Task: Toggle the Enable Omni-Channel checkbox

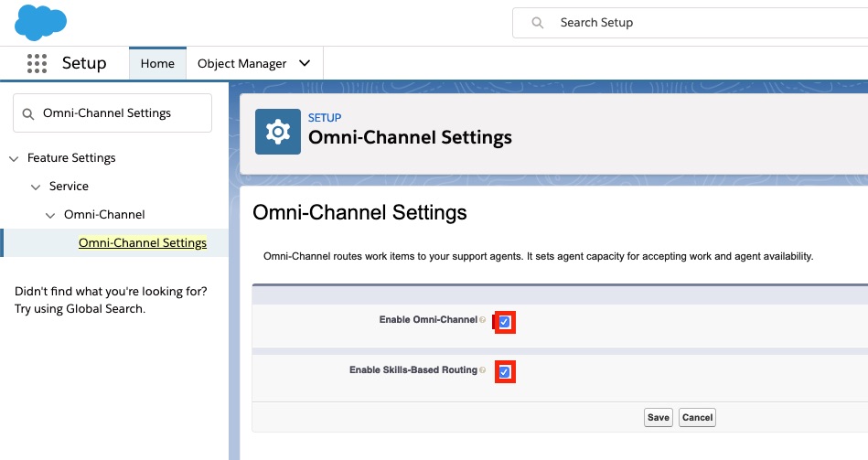Action: 504,322
